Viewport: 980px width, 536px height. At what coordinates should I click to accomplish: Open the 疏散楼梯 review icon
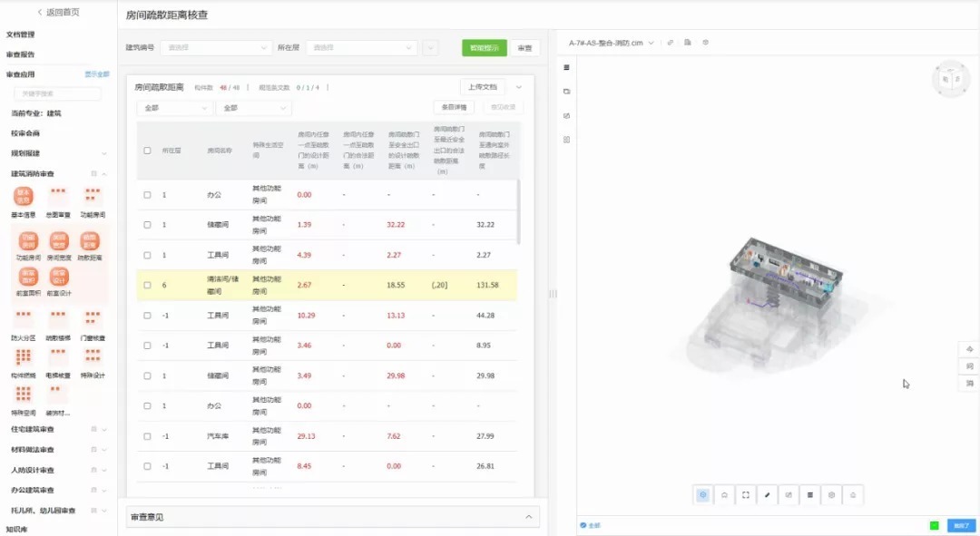(x=58, y=319)
